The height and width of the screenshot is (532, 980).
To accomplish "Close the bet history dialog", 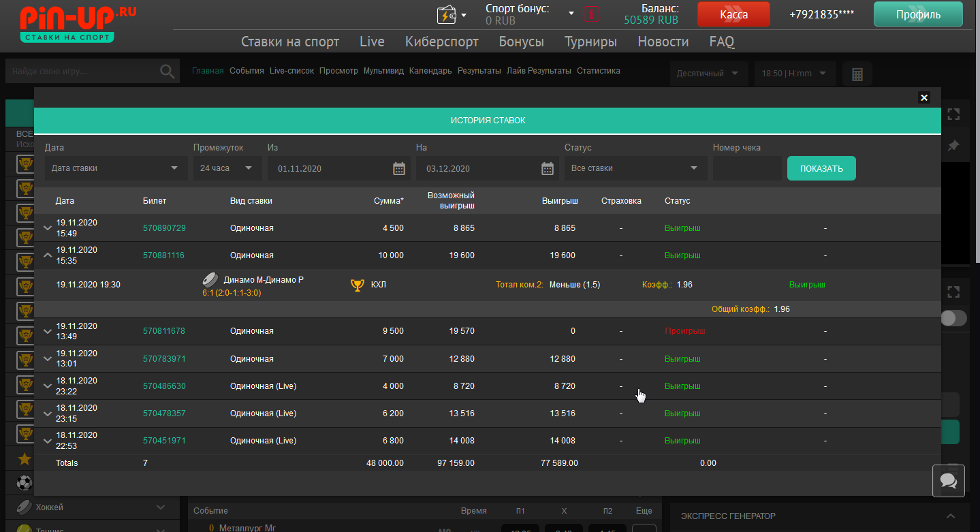I will click(x=923, y=97).
